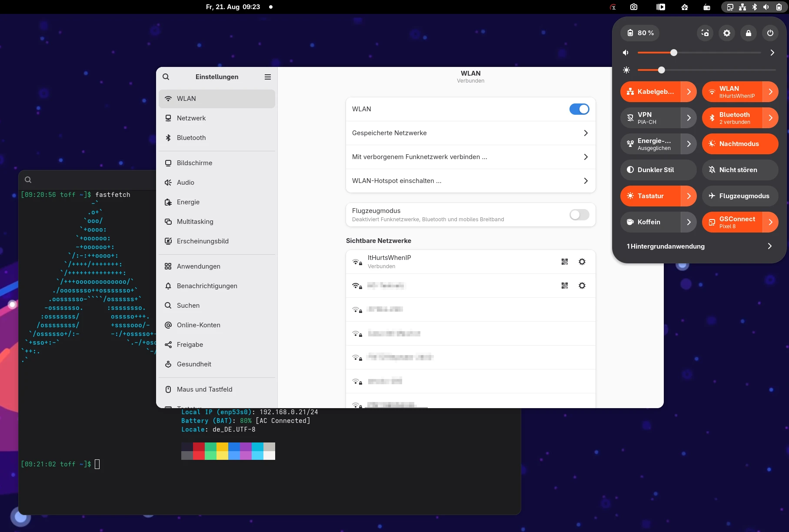Open Gesundheit settings page
This screenshot has width=789, height=532.
[217, 364]
